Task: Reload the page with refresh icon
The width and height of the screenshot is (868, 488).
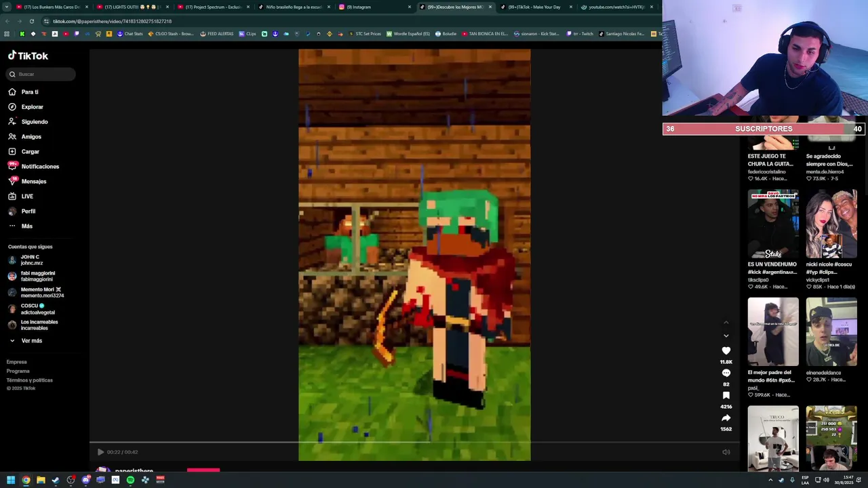Action: [x=31, y=21]
